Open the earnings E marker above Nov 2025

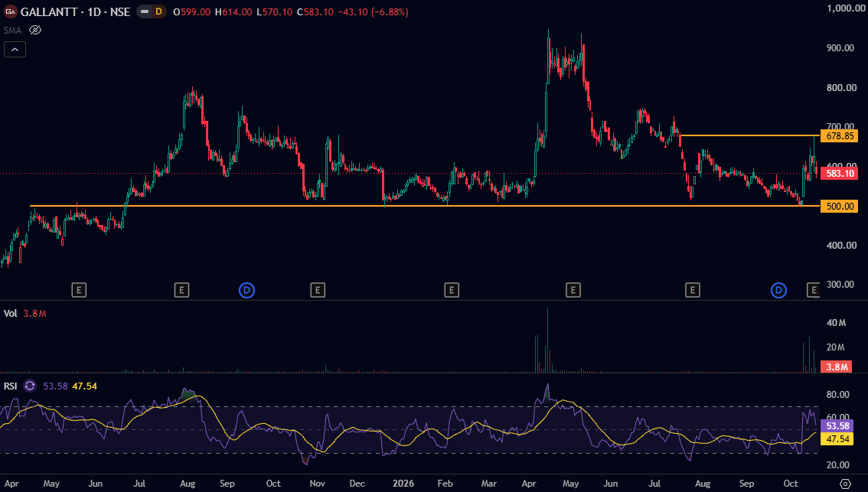[x=317, y=290]
